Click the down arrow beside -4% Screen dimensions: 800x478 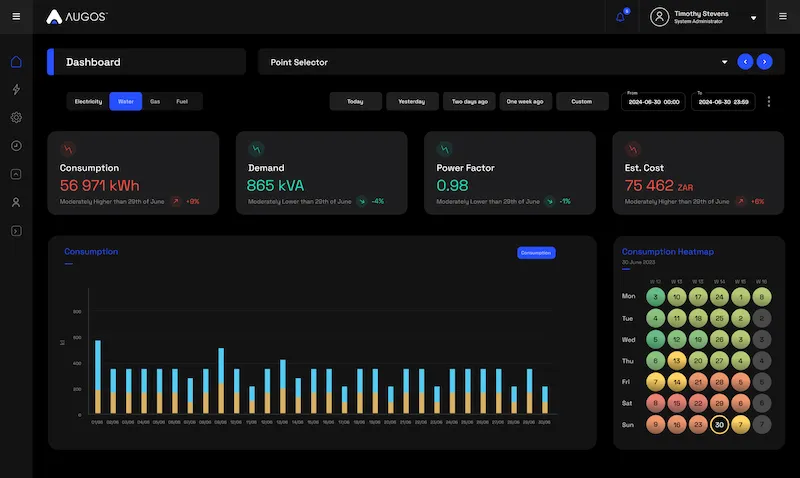[362, 202]
